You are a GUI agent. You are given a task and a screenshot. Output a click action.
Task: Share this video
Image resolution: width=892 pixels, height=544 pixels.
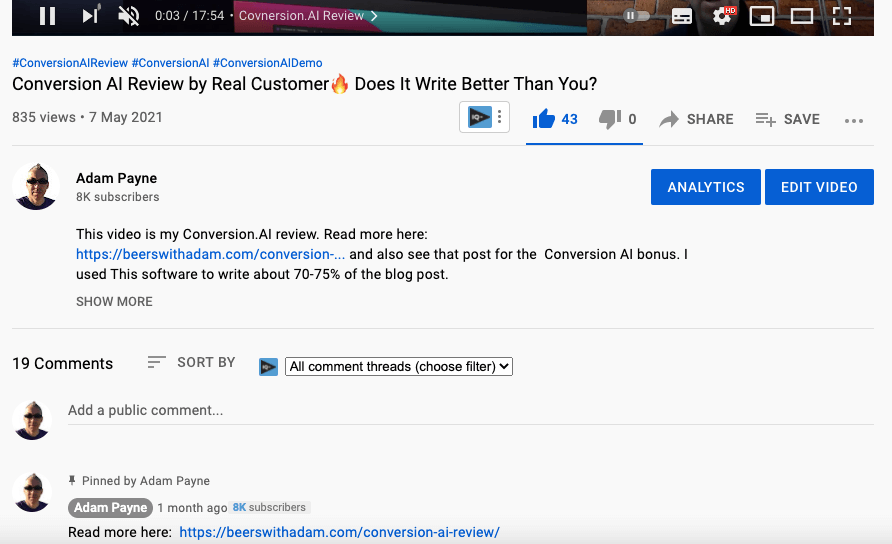(x=696, y=119)
